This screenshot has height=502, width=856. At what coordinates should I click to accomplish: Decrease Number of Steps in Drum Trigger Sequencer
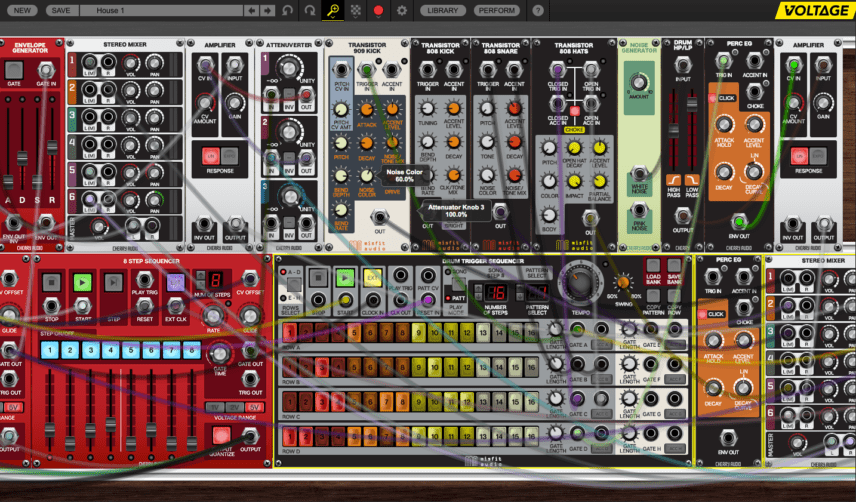pyautogui.click(x=478, y=297)
